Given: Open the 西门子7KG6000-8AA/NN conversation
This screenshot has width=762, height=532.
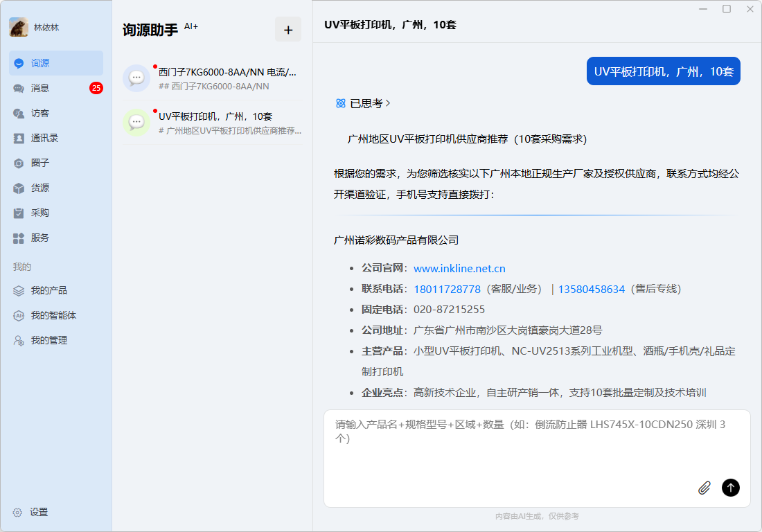Looking at the screenshot, I should (x=213, y=78).
